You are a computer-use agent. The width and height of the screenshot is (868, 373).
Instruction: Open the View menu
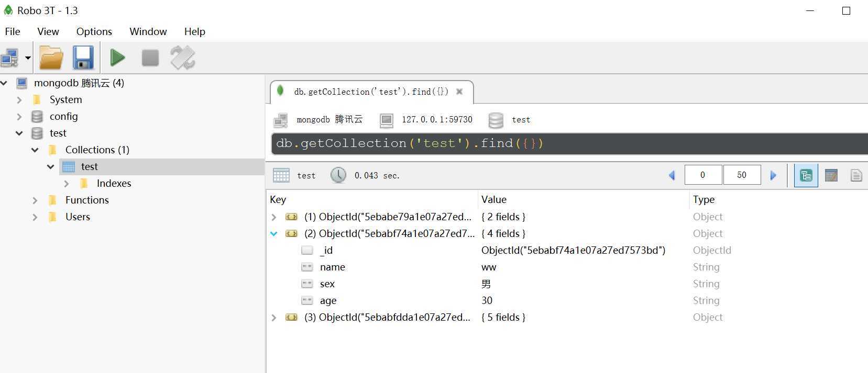[x=48, y=31]
